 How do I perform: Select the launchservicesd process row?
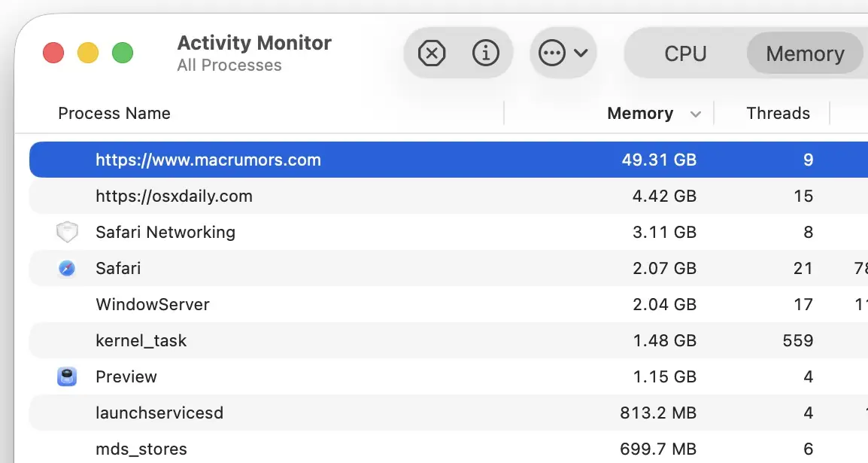click(x=448, y=413)
